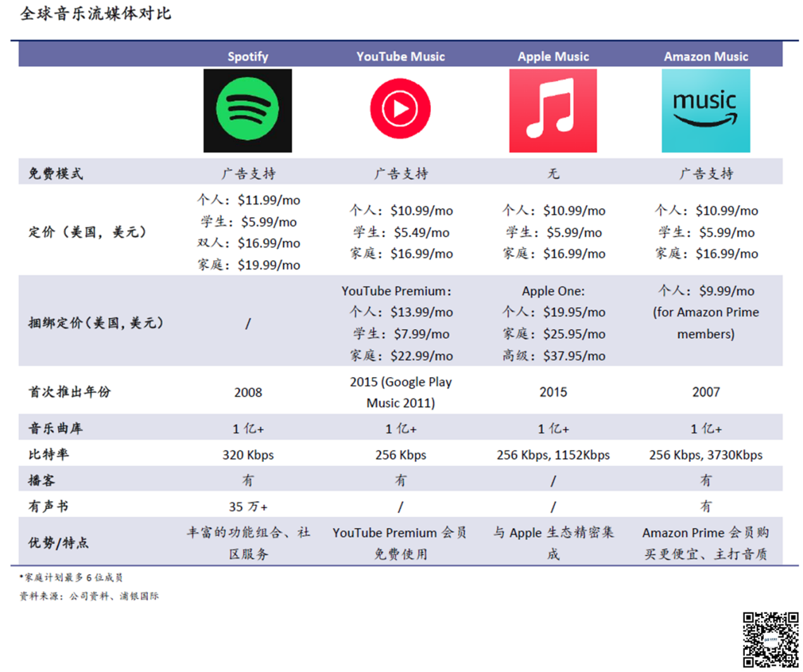Click bitrate value 256 Kbps, 3730Kbps

(706, 455)
